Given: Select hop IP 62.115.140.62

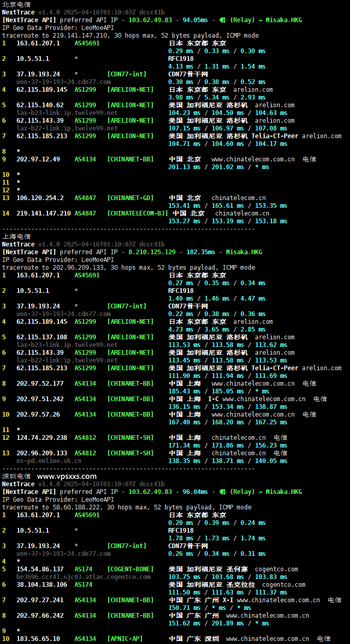Looking at the screenshot, I should pyautogui.click(x=40, y=105).
